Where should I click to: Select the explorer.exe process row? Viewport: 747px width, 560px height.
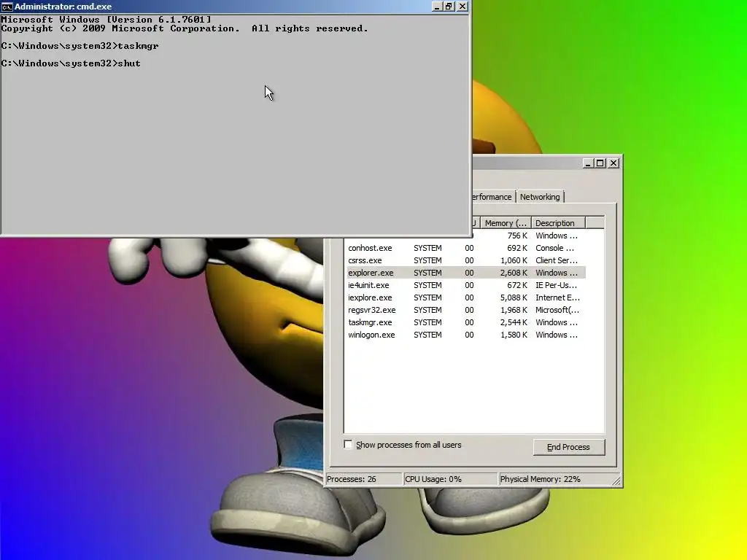465,273
